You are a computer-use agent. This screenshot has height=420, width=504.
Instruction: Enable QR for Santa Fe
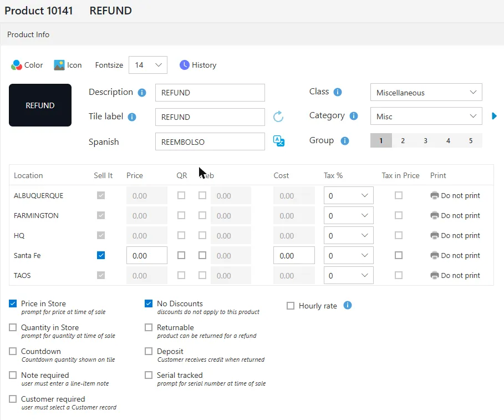181,255
